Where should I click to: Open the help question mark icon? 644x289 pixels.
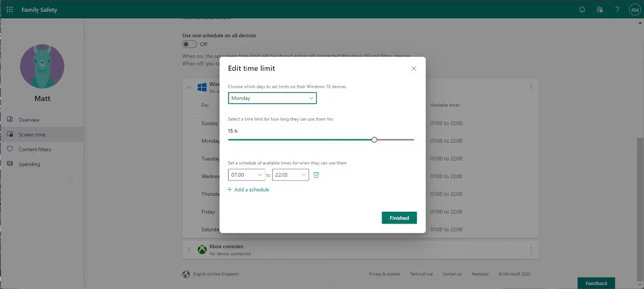tap(617, 10)
